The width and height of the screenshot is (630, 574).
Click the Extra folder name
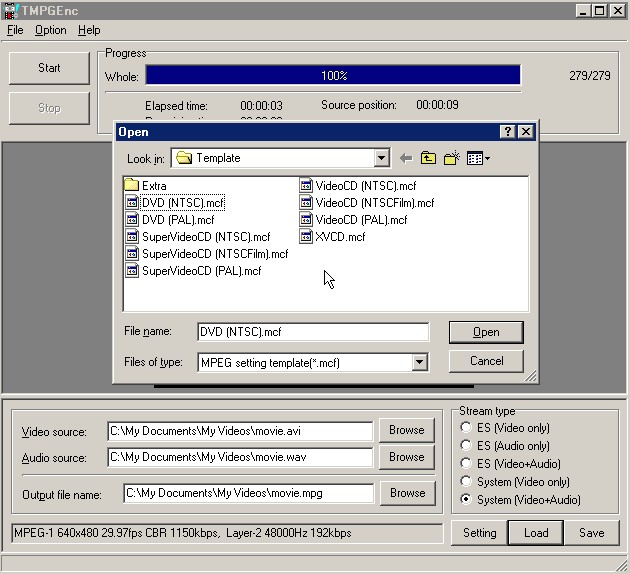[x=154, y=186]
